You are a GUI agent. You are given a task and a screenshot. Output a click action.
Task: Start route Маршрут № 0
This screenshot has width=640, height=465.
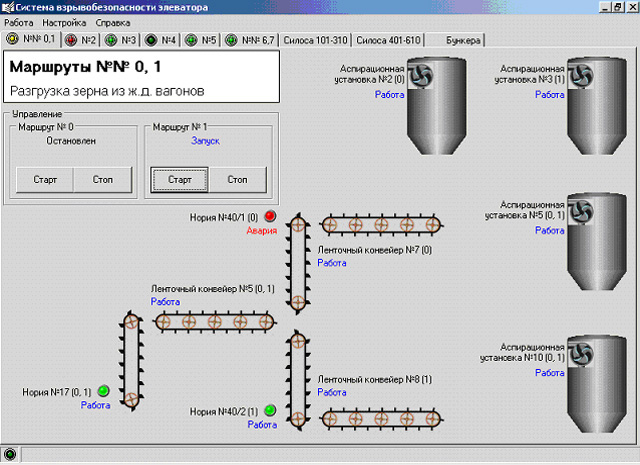45,180
